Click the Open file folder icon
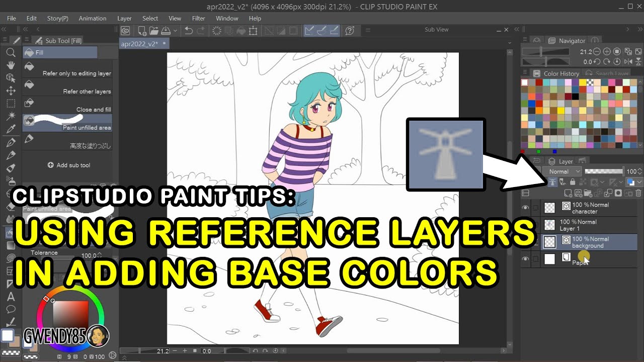Image resolution: width=644 pixels, height=362 pixels. (x=153, y=31)
